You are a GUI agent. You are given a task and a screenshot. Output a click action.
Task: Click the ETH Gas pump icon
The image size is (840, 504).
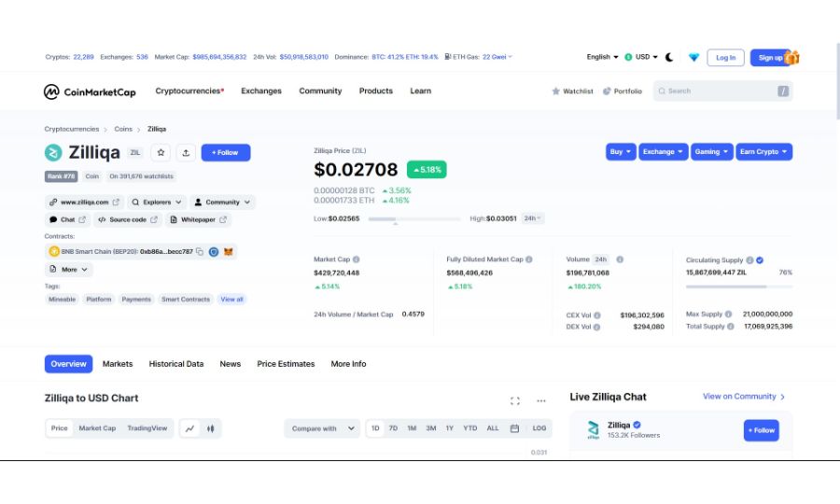(x=448, y=57)
